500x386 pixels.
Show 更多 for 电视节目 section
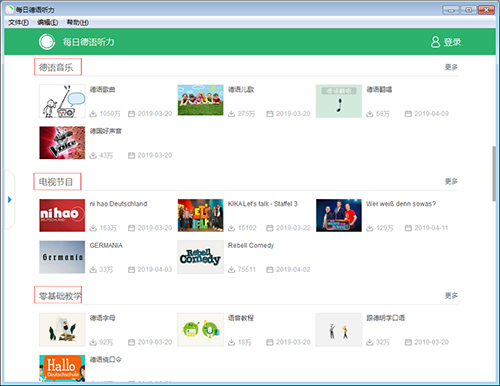pyautogui.click(x=451, y=182)
